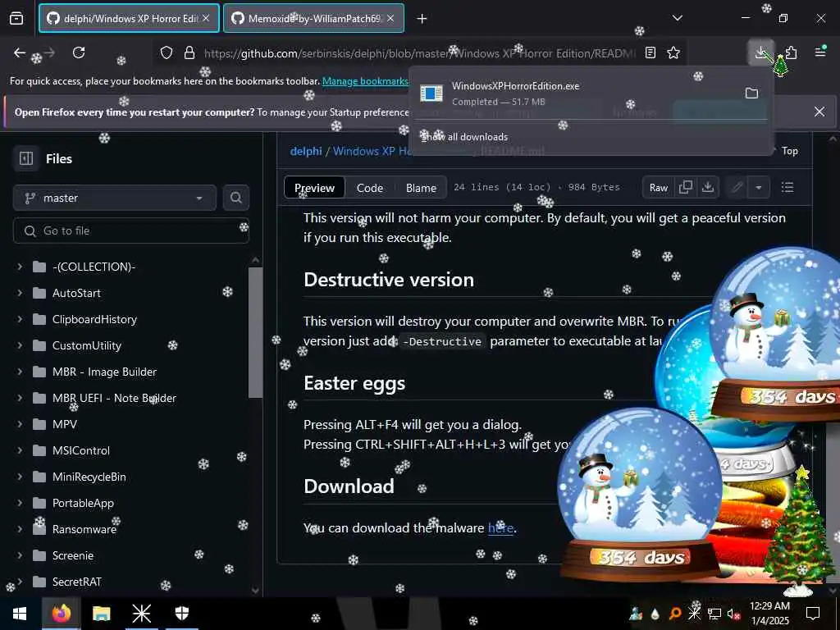Click the snowflake app taskbar icon
This screenshot has width=840, height=630.
141,614
